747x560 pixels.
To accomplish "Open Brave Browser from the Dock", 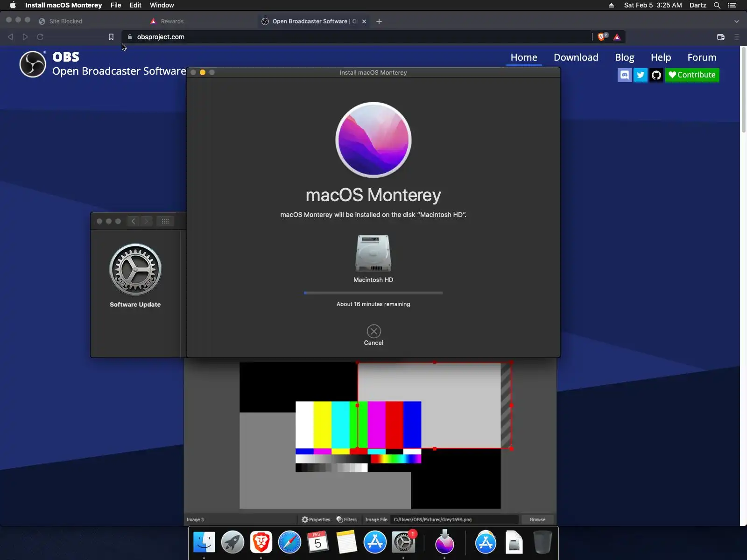I will point(261,542).
